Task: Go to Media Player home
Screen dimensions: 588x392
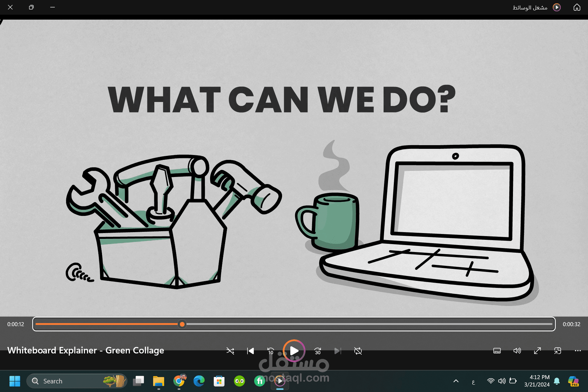Action: point(577,7)
